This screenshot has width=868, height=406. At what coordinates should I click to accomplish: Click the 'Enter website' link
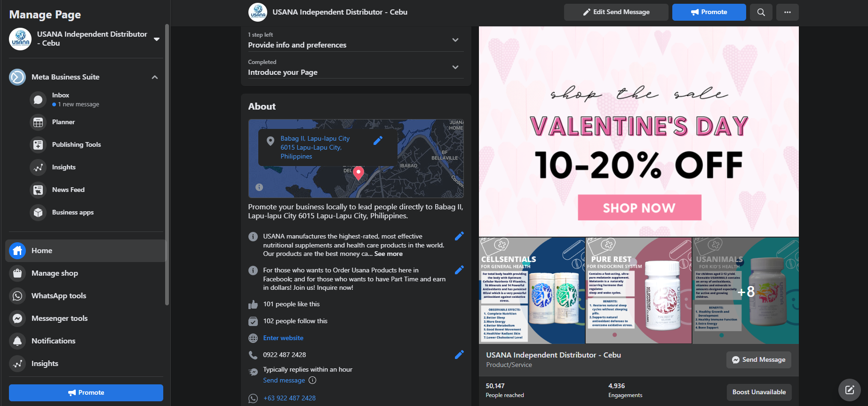pos(283,338)
